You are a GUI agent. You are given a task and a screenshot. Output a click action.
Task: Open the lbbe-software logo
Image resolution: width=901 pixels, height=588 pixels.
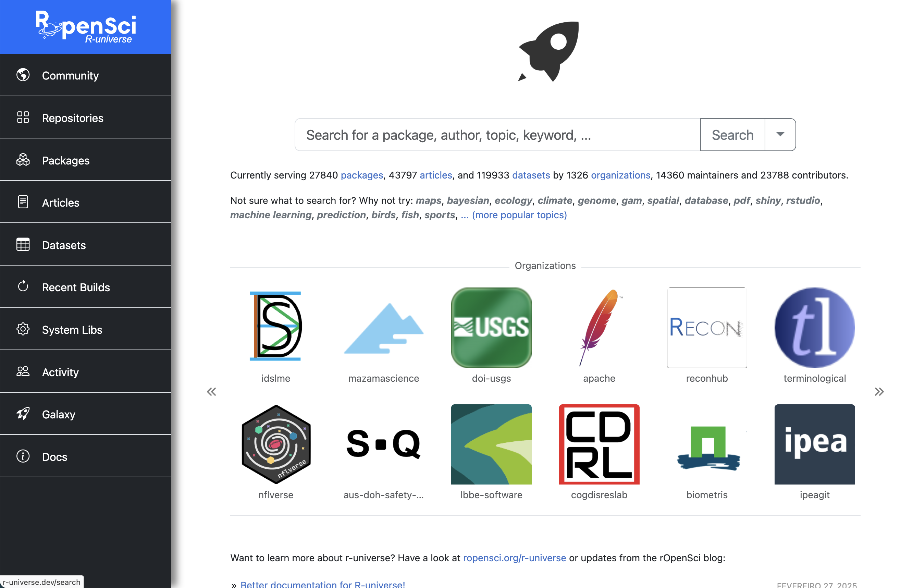pos(491,444)
